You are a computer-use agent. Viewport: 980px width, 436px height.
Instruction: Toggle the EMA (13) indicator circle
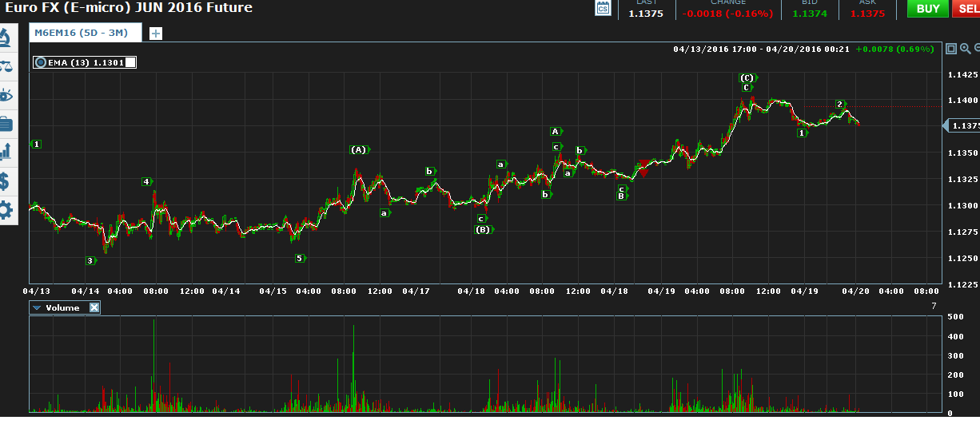(41, 62)
